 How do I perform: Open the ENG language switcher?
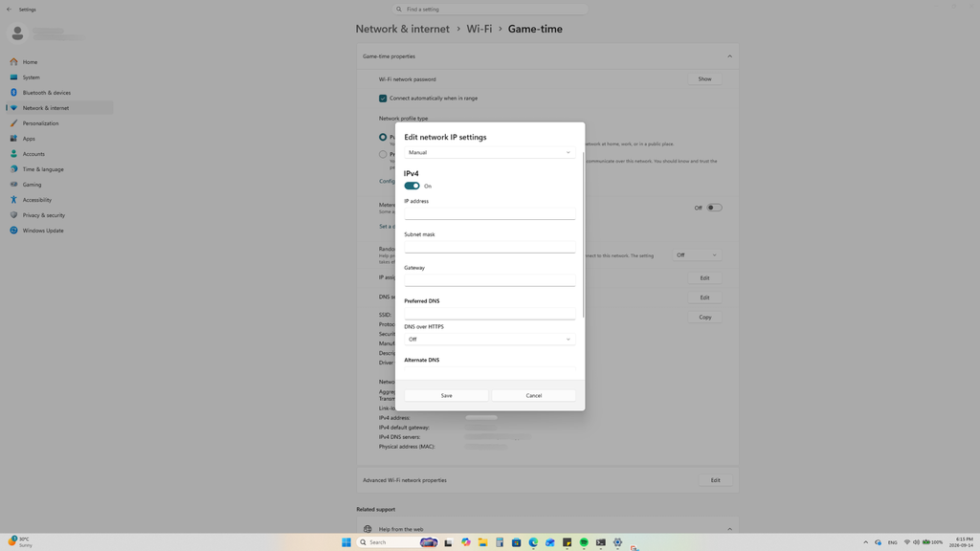pos(893,542)
